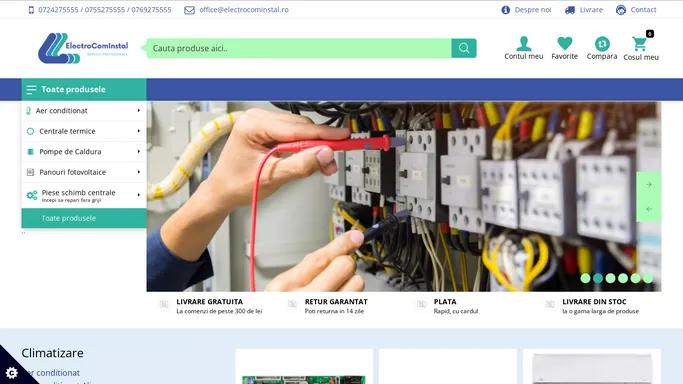
Task: Expand Pompe de Caldura submenu arrow
Action: tap(139, 152)
